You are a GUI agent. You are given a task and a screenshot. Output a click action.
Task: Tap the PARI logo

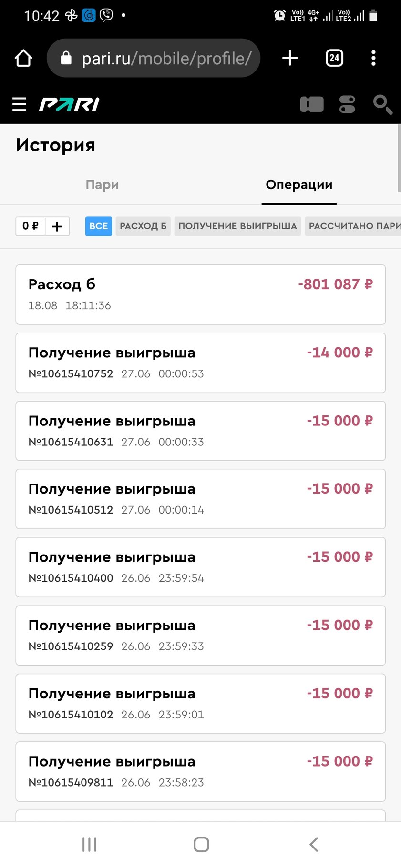pos(69,104)
